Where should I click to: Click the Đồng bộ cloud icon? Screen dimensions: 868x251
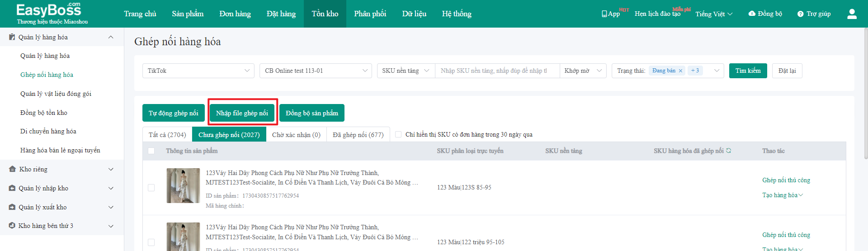pyautogui.click(x=752, y=14)
